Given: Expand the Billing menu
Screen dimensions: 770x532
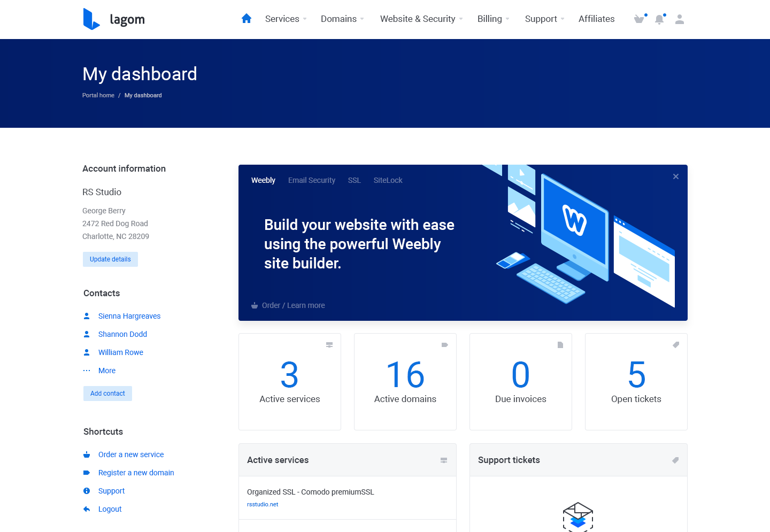Looking at the screenshot, I should coord(494,19).
